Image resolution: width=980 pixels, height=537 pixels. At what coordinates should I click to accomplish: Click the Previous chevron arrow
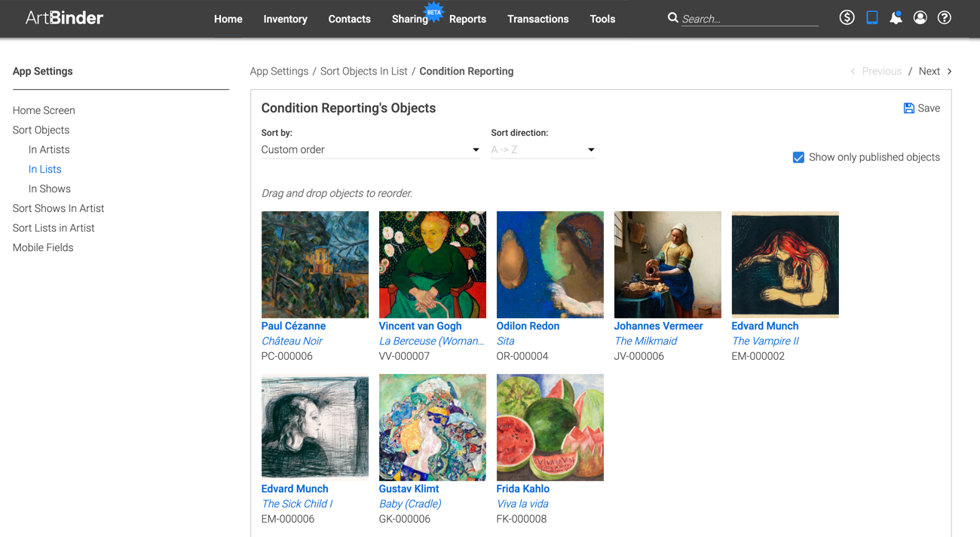point(853,71)
